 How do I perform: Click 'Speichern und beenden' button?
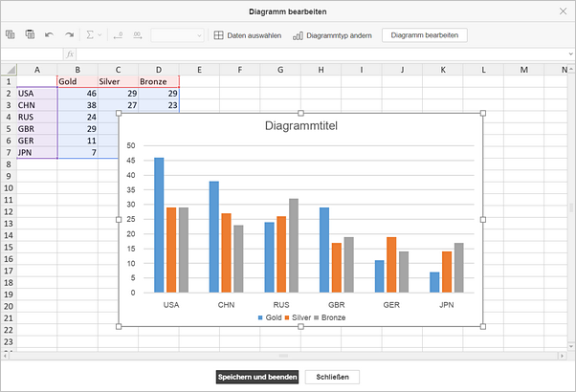click(x=257, y=377)
